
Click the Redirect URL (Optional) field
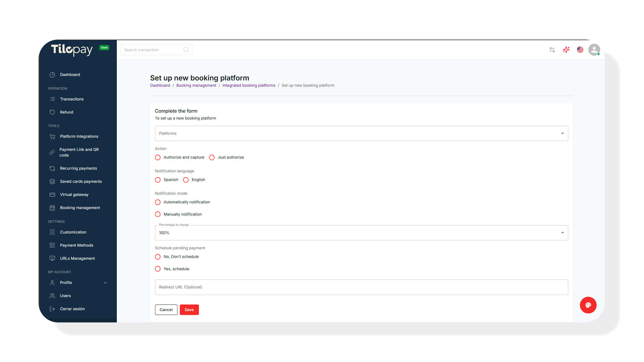click(x=361, y=287)
